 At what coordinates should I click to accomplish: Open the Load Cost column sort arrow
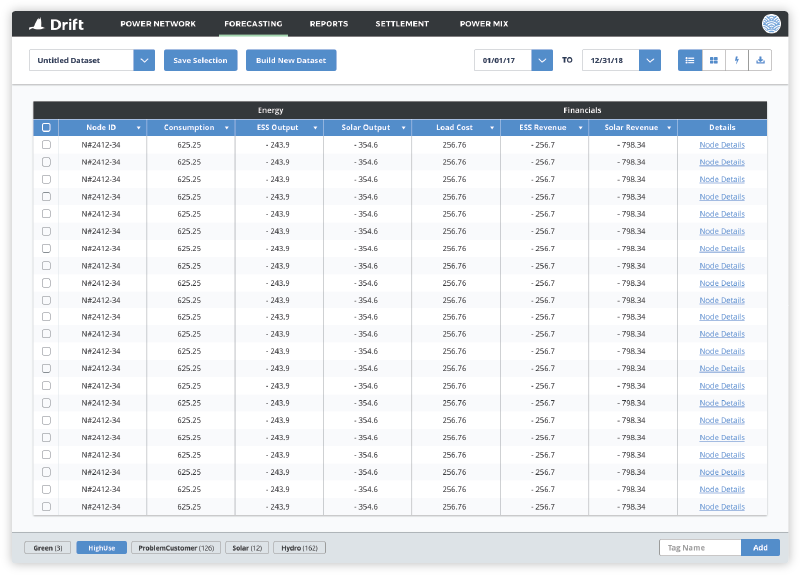492,128
